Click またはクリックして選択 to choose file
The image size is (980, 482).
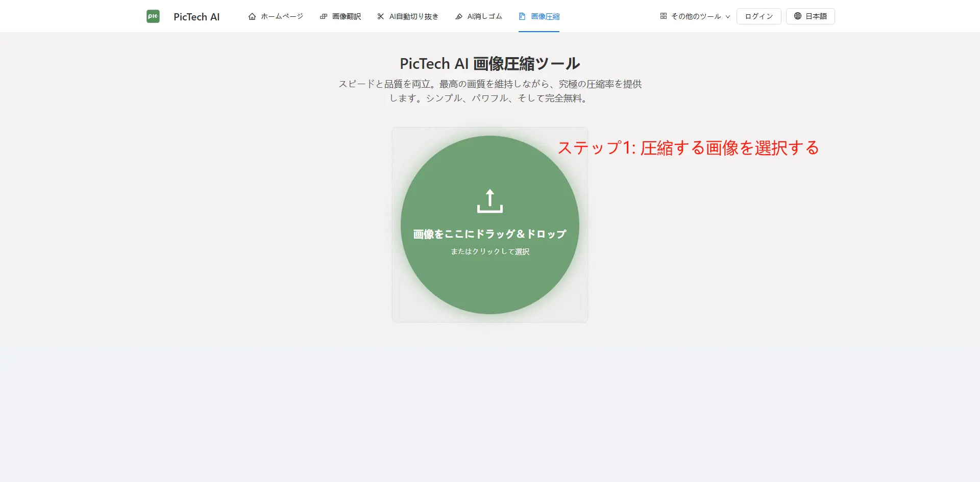(x=490, y=251)
